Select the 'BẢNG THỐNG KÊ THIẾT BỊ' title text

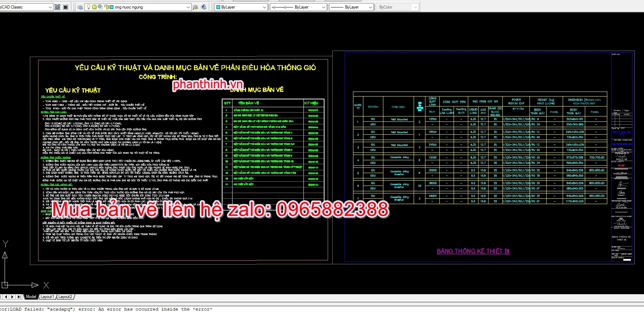pyautogui.click(x=473, y=251)
